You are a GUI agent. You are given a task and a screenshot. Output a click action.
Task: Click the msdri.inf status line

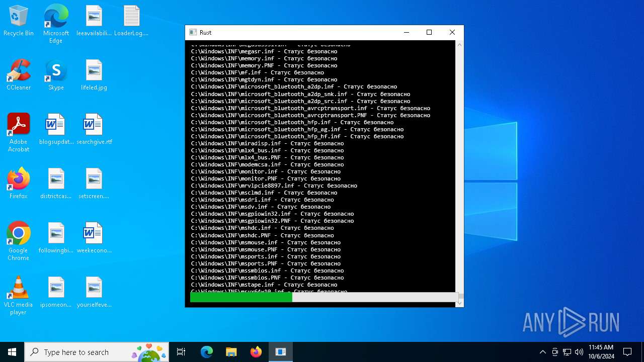tap(262, 200)
